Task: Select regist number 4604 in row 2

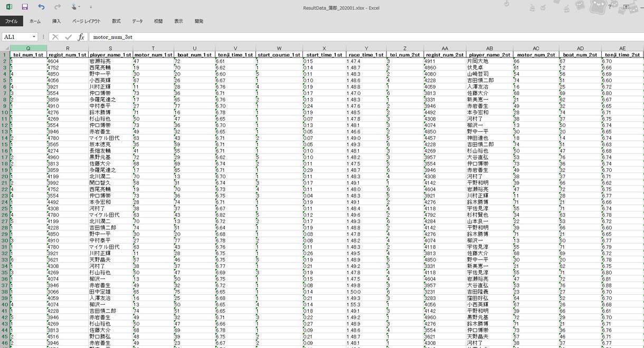Action: pyautogui.click(x=68, y=61)
